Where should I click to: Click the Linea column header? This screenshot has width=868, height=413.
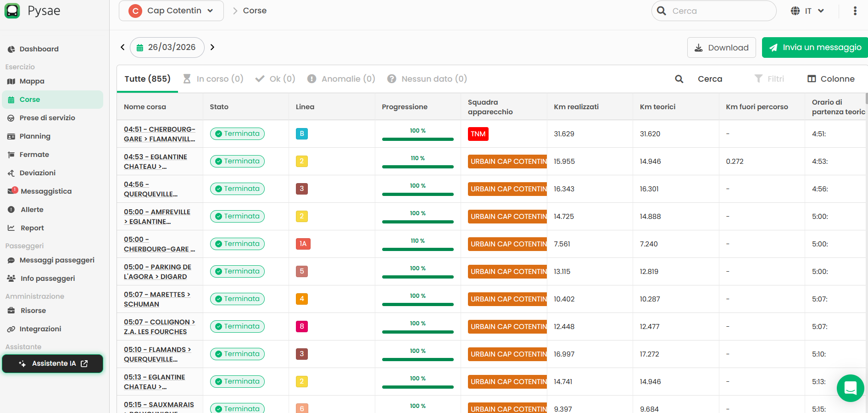coord(305,107)
